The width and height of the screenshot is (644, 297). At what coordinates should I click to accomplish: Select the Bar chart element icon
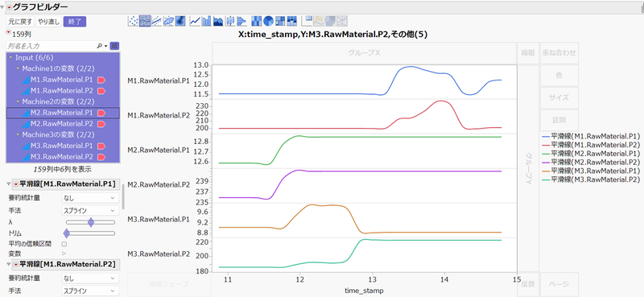pos(207,21)
